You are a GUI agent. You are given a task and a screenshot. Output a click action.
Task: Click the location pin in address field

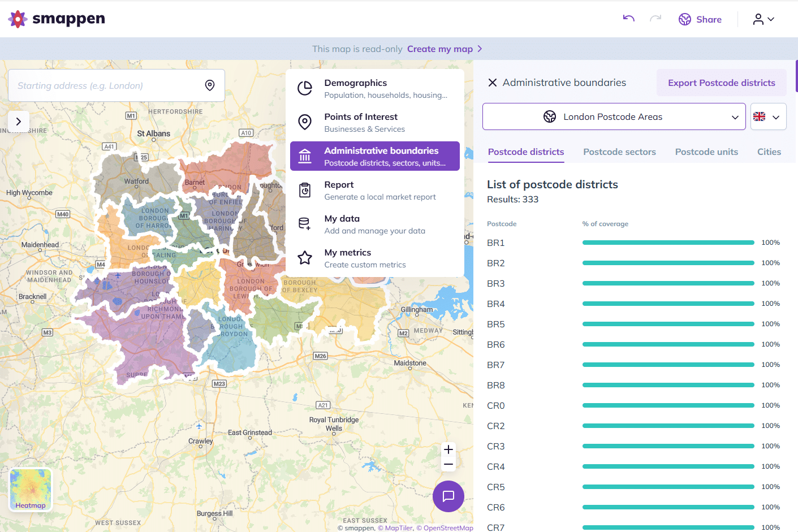pos(210,85)
